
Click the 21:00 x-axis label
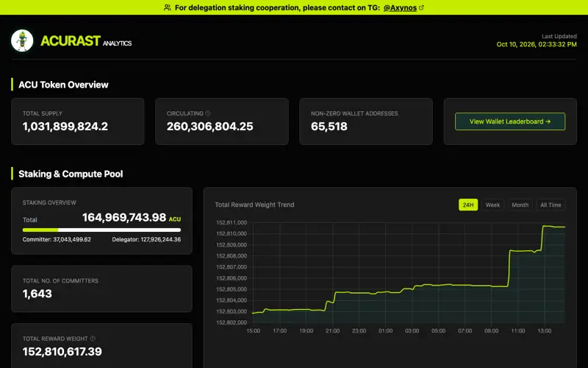pos(333,330)
